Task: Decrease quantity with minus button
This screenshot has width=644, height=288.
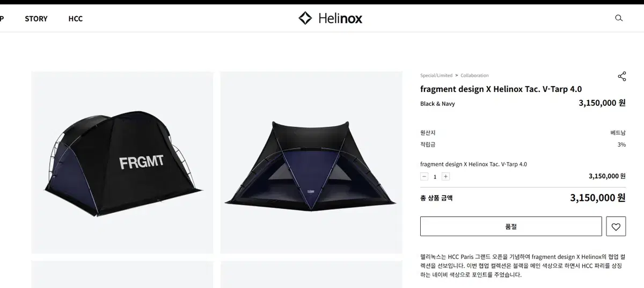Action: point(424,176)
